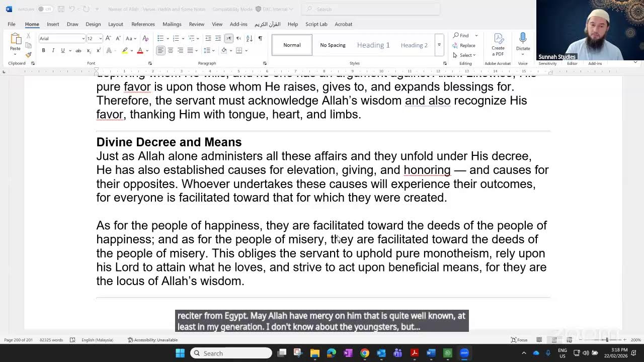
Task: Apply strikethrough formatting
Action: point(78,50)
